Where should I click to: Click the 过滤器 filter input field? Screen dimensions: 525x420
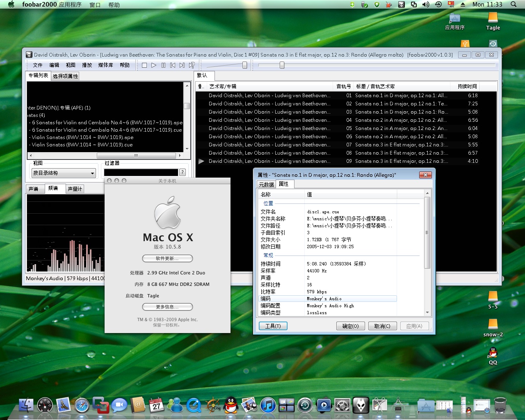[x=141, y=173]
